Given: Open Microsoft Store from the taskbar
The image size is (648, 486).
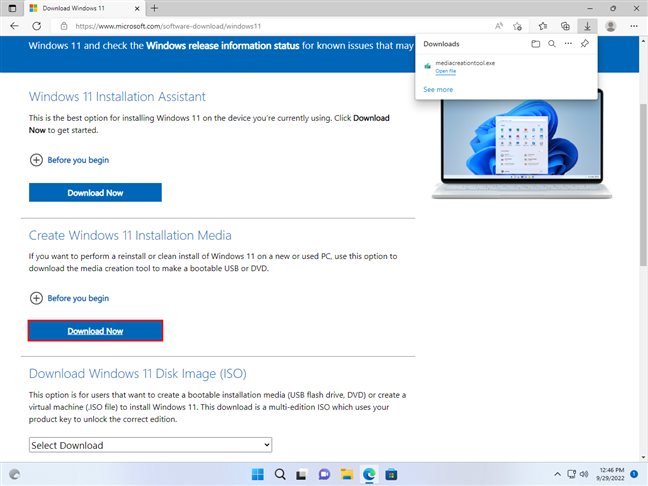Looking at the screenshot, I should [x=391, y=474].
